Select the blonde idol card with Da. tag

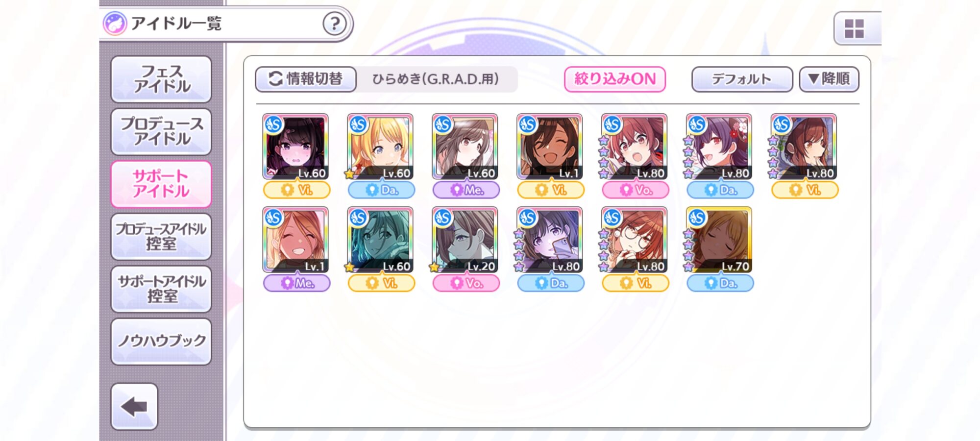click(x=380, y=147)
